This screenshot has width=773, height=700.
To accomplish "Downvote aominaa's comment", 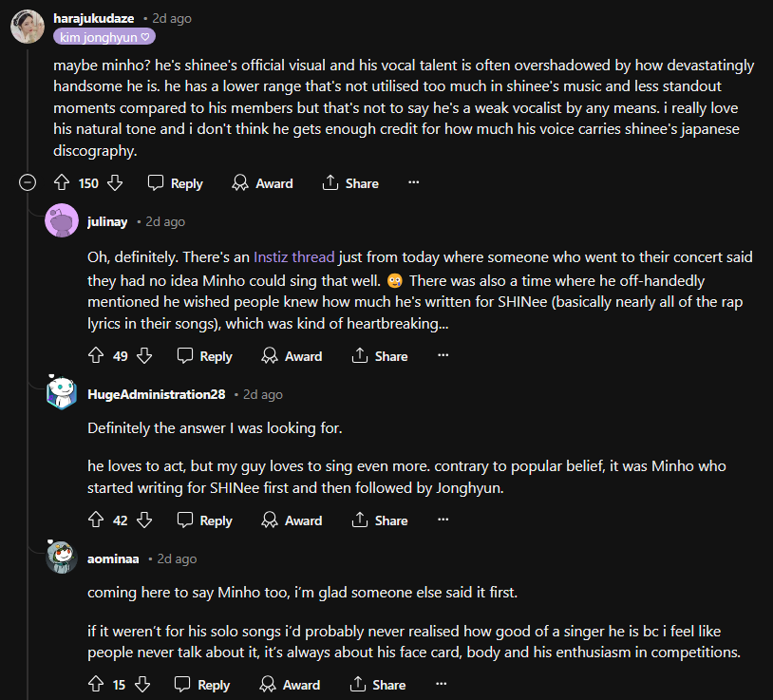I will coord(142,685).
